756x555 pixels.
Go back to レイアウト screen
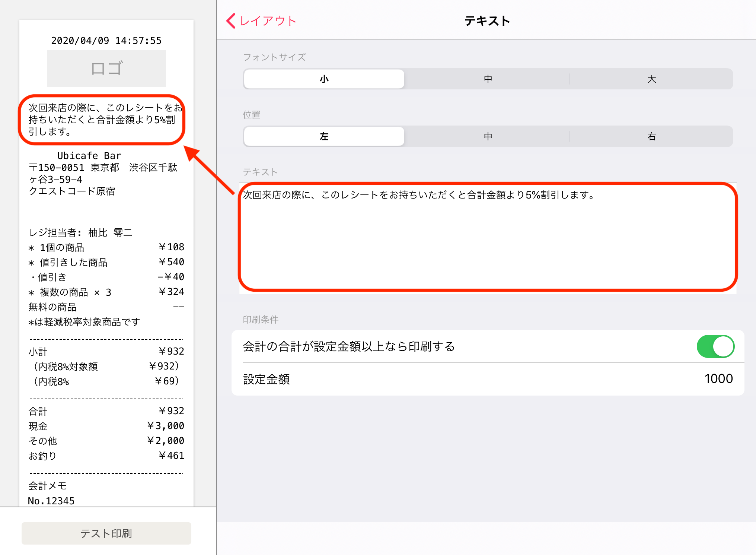[268, 21]
